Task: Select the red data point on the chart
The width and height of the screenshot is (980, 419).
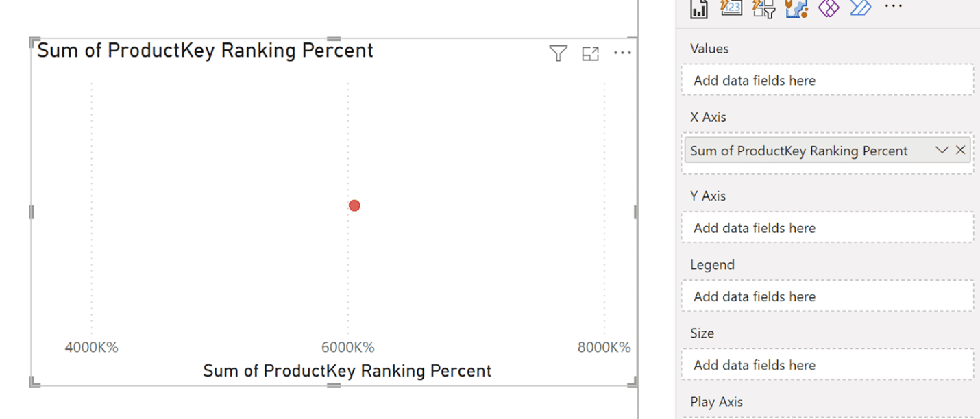Action: [x=354, y=205]
